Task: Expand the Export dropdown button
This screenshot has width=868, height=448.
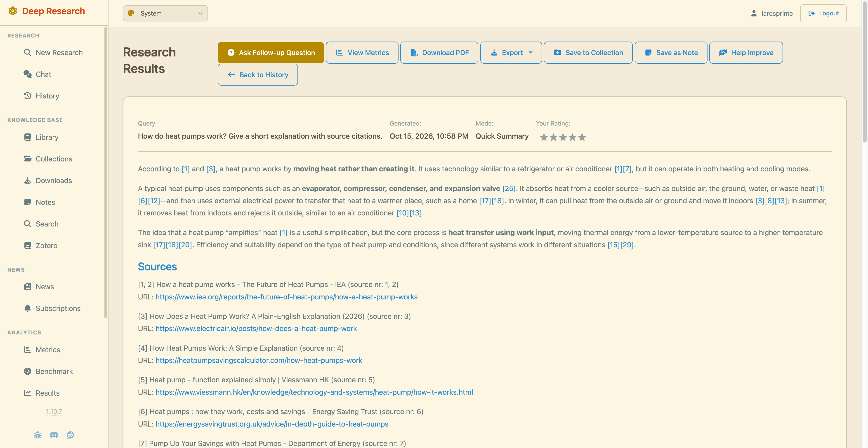Action: click(511, 53)
